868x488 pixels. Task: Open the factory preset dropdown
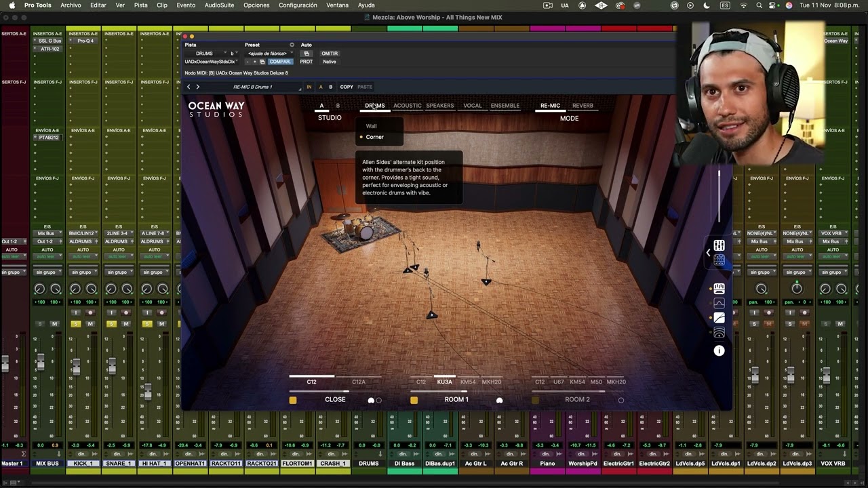pos(269,54)
